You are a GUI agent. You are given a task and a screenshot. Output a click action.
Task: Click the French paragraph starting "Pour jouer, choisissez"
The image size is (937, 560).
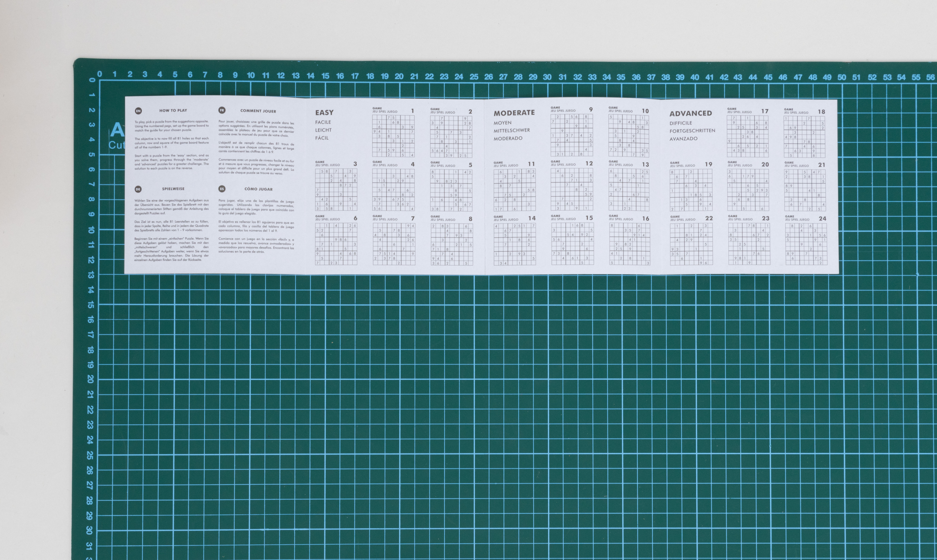click(256, 129)
